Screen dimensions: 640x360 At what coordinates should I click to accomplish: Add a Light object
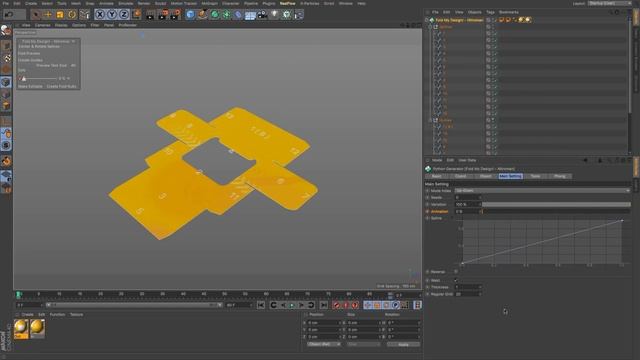tap(274, 15)
